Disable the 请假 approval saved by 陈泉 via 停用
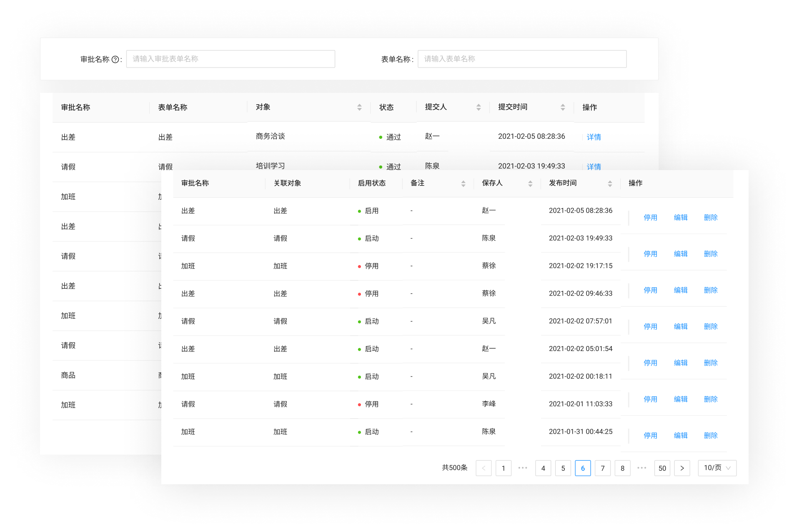Image resolution: width=794 pixels, height=532 pixels. 650,253
